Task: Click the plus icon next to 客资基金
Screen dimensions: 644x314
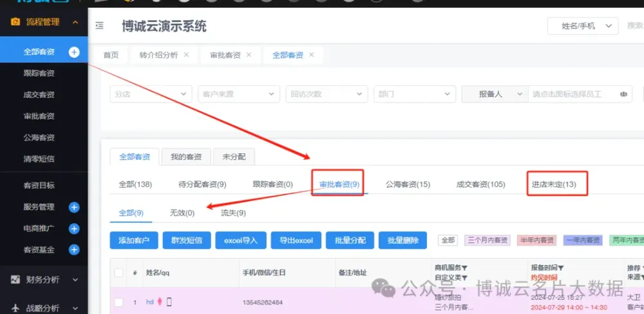Action: pyautogui.click(x=74, y=250)
